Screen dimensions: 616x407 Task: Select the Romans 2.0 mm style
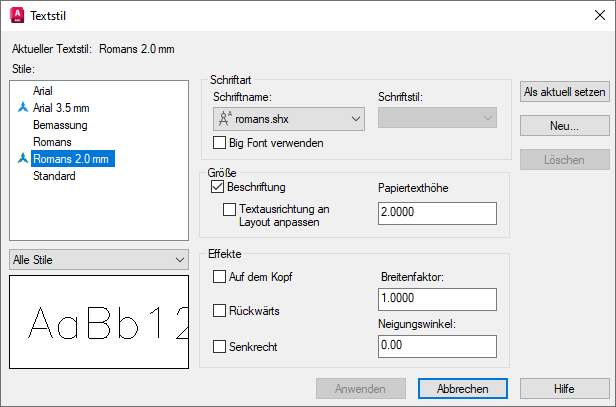pos(73,159)
